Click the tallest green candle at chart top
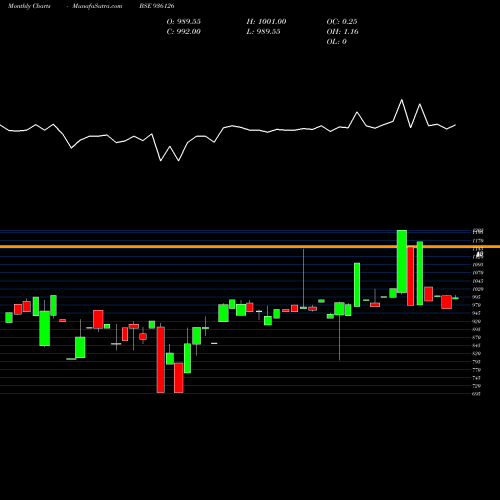This screenshot has width=500, height=500. pyautogui.click(x=402, y=261)
